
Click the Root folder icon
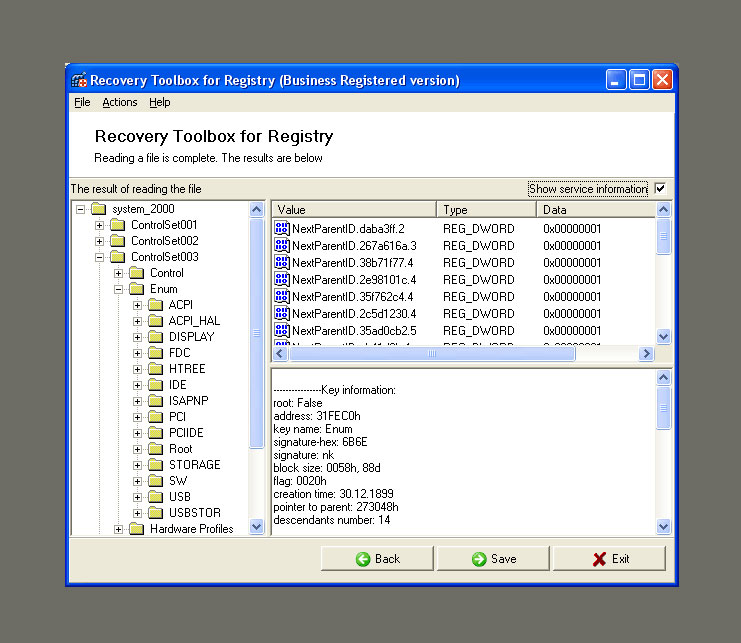155,449
